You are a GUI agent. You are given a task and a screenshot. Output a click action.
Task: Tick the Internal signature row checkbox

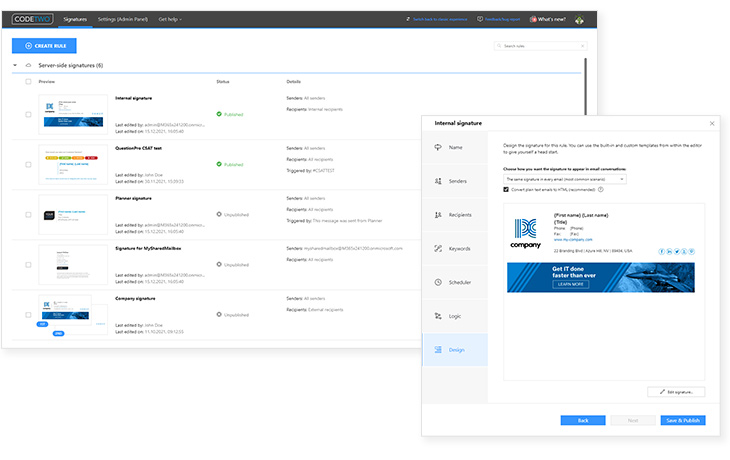pyautogui.click(x=28, y=115)
